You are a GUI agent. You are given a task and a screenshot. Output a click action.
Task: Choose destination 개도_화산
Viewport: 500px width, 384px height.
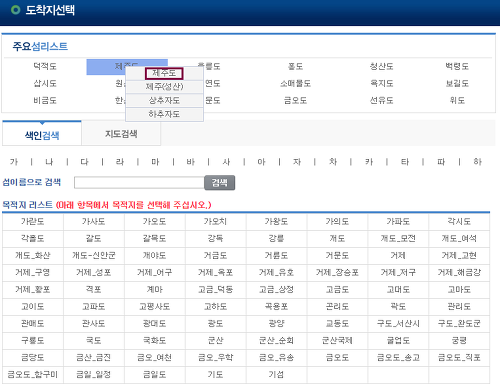pos(33,256)
